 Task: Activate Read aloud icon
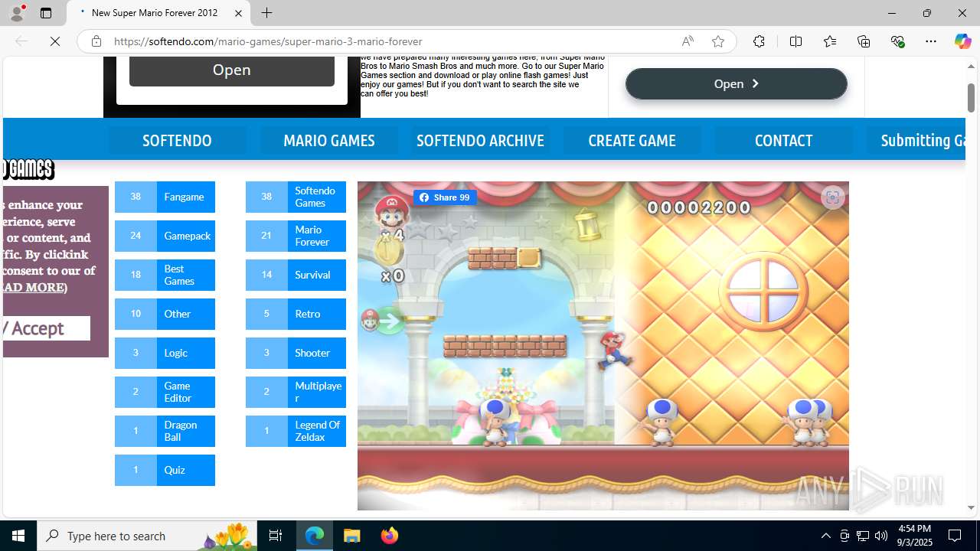coord(688,41)
